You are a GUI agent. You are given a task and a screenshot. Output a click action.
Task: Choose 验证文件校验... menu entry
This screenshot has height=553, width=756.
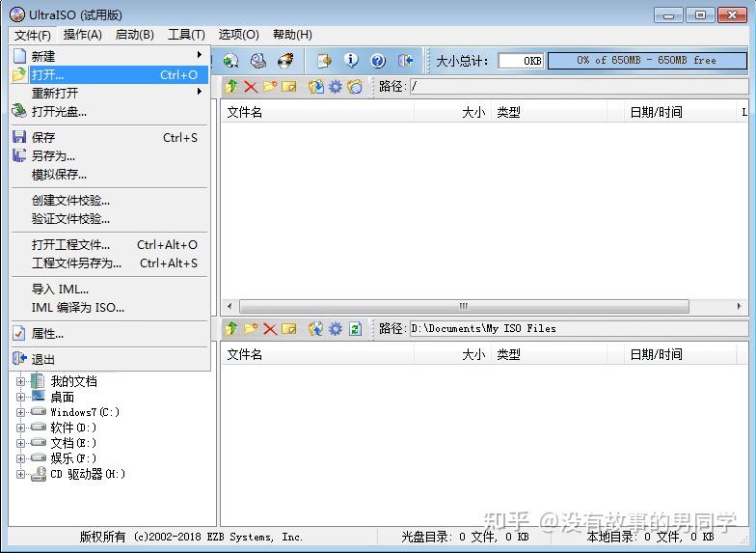[x=110, y=218]
